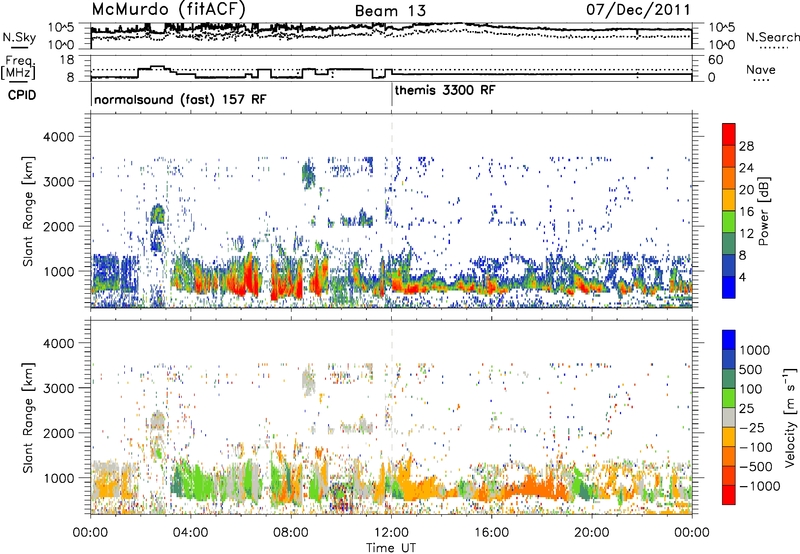Click the "Nave" legend label
This screenshot has width=800, height=554.
click(761, 69)
